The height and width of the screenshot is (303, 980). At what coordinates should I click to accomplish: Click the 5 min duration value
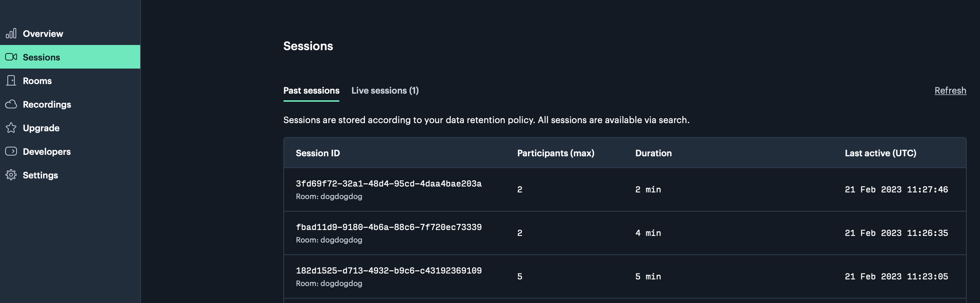click(x=648, y=276)
